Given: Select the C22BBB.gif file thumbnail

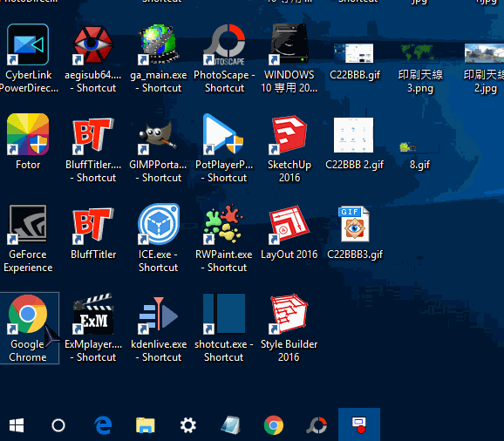Looking at the screenshot, I should coord(353,53).
